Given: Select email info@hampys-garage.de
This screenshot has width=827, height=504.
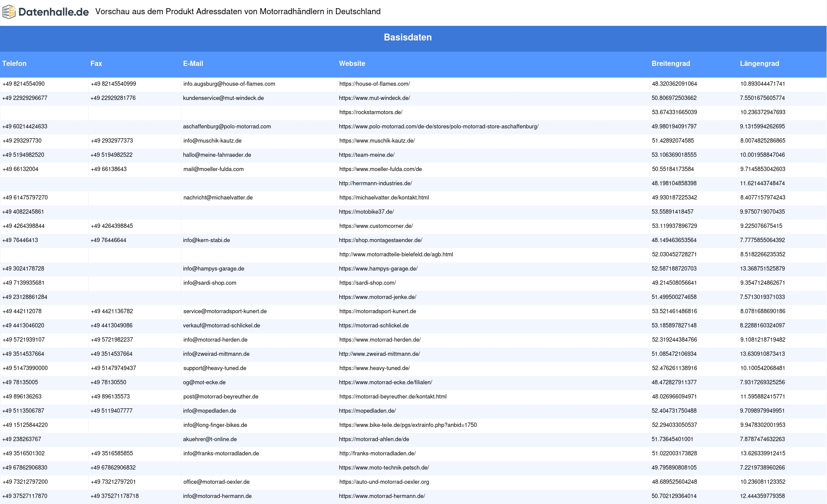Looking at the screenshot, I should 214,269.
